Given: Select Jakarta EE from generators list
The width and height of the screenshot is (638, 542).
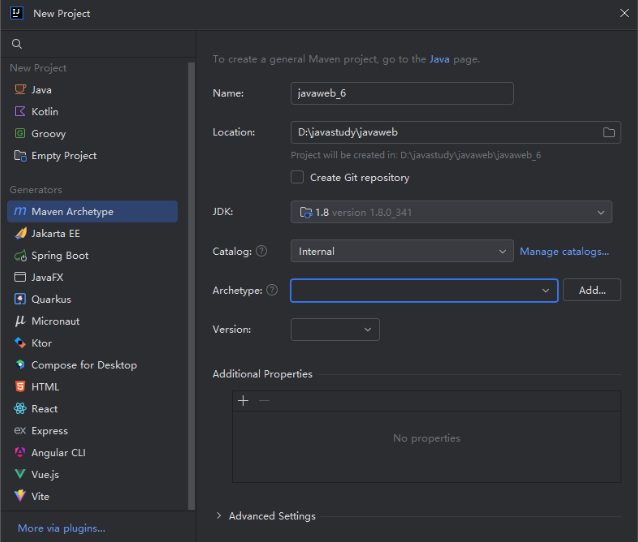Looking at the screenshot, I should click(x=55, y=234).
